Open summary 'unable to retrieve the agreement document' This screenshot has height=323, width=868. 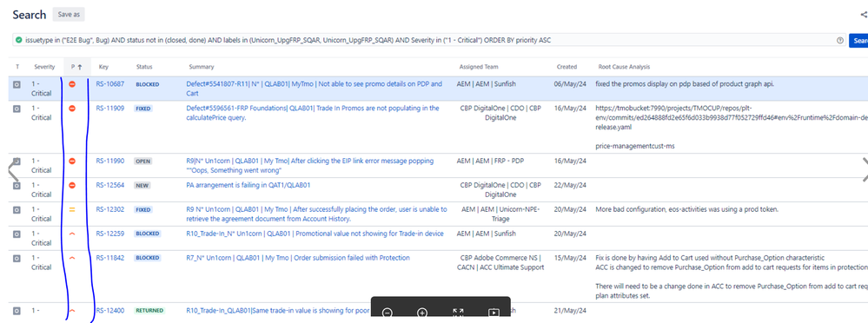(316, 214)
